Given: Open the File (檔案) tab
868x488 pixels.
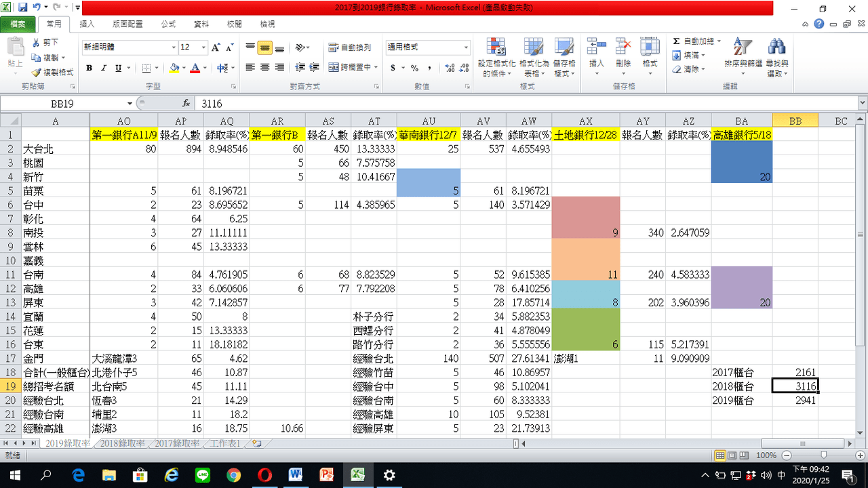Looking at the screenshot, I should 18,24.
